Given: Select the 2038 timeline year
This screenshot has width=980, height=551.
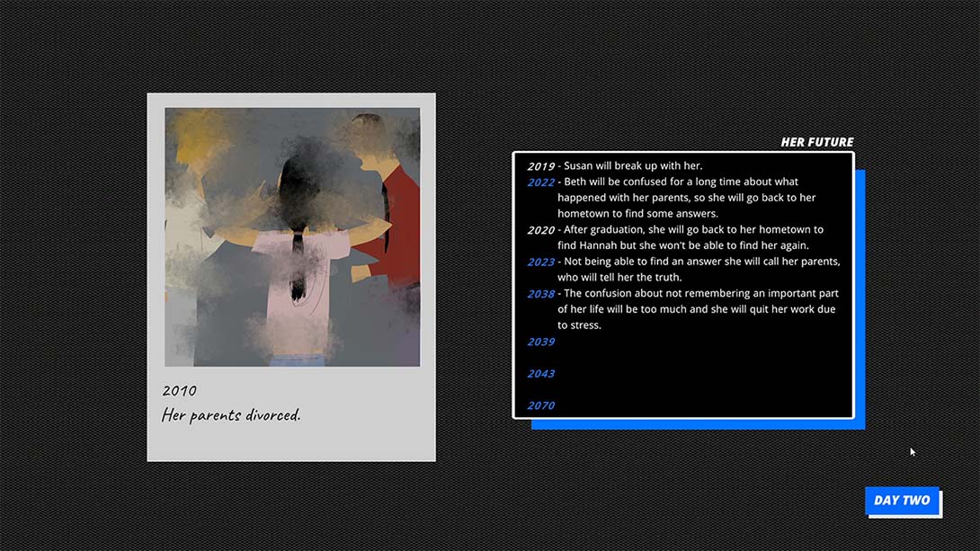Looking at the screenshot, I should click(540, 294).
